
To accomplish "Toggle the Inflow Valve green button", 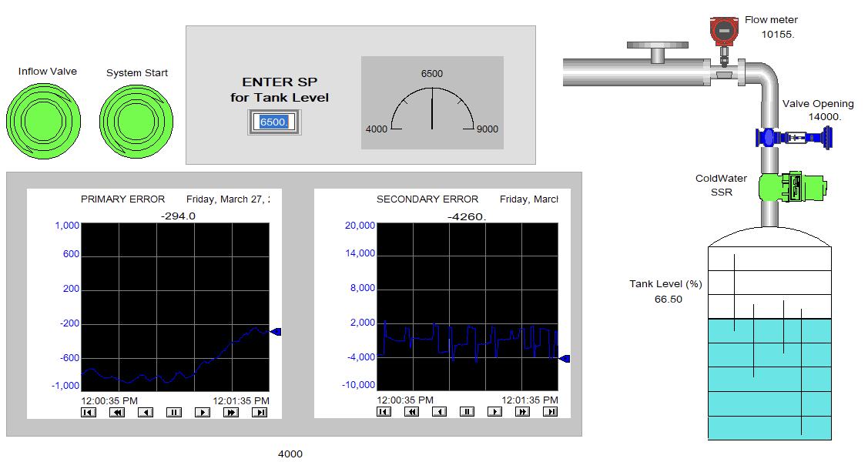I will (43, 121).
